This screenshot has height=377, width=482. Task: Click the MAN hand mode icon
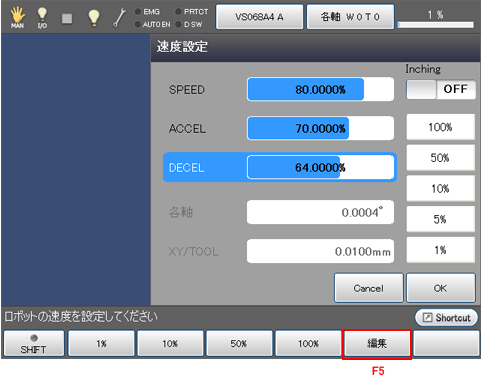17,17
